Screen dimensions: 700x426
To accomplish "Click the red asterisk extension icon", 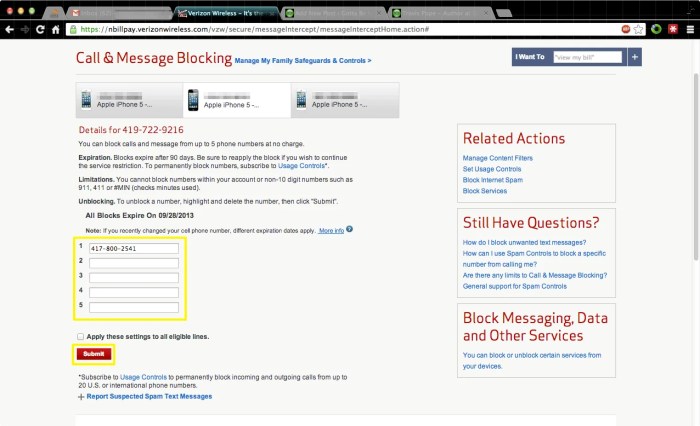I will [673, 29].
